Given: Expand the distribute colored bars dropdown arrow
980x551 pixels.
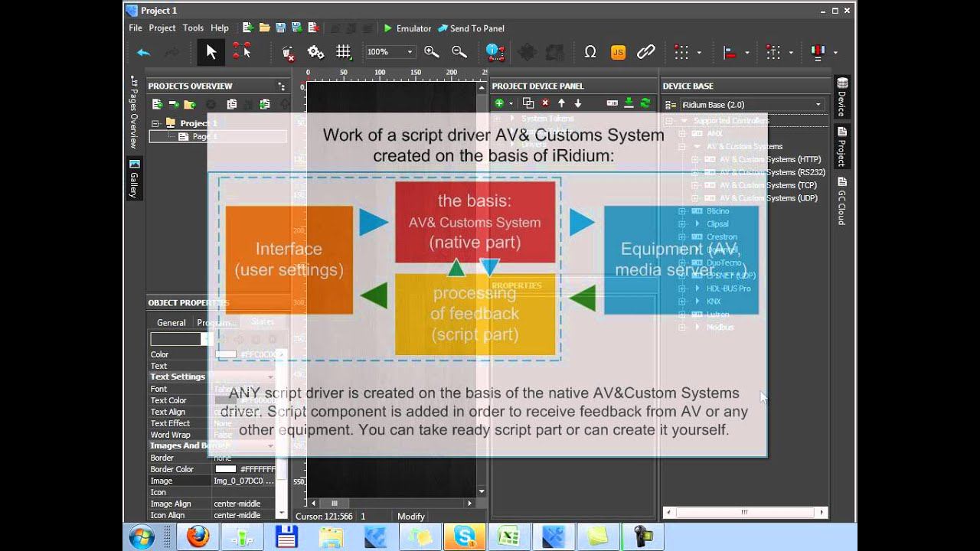Looking at the screenshot, I should tap(835, 53).
